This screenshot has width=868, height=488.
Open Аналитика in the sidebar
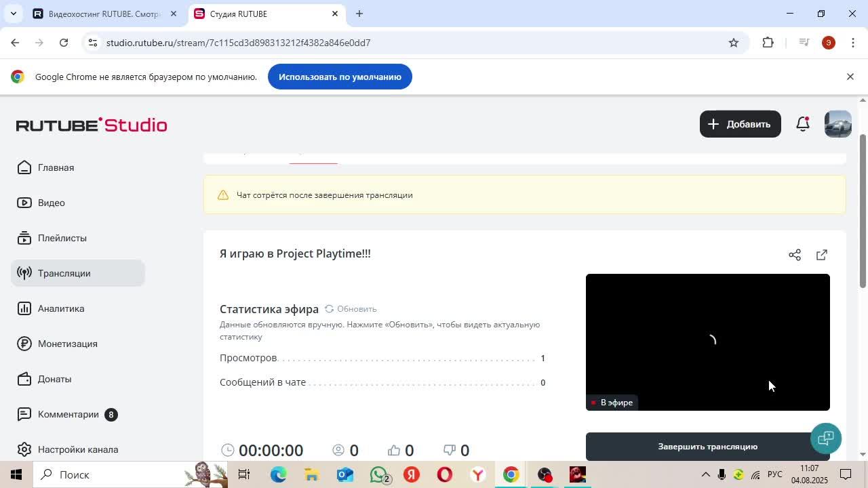pyautogui.click(x=78, y=308)
